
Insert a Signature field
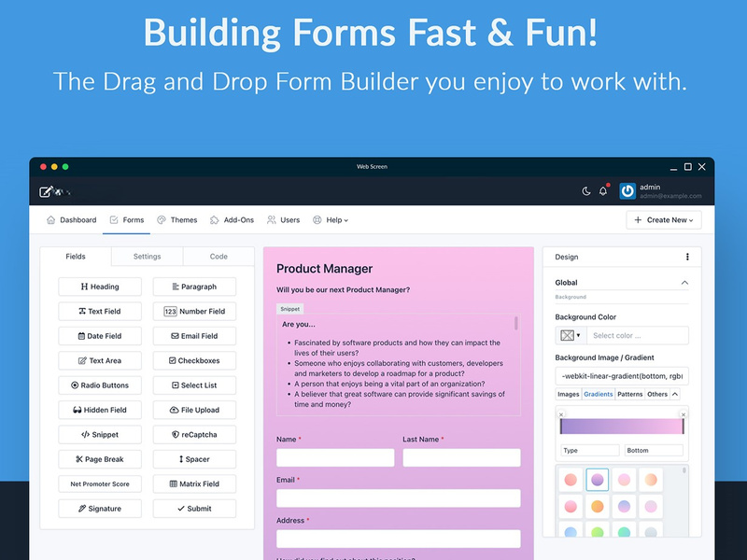click(x=100, y=508)
